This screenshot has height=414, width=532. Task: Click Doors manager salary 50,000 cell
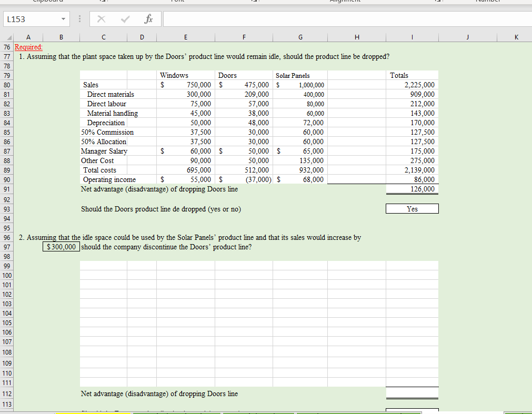coord(244,152)
